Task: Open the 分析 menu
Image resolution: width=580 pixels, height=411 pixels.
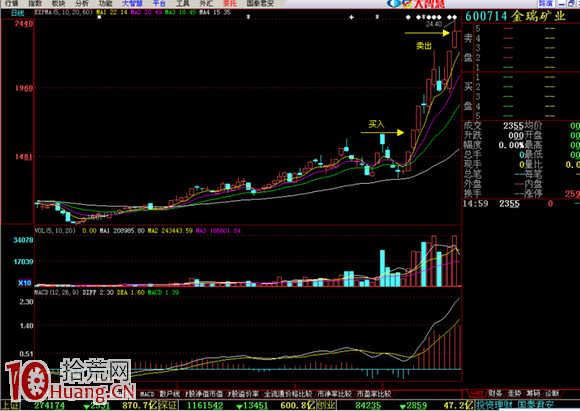Action: point(82,3)
